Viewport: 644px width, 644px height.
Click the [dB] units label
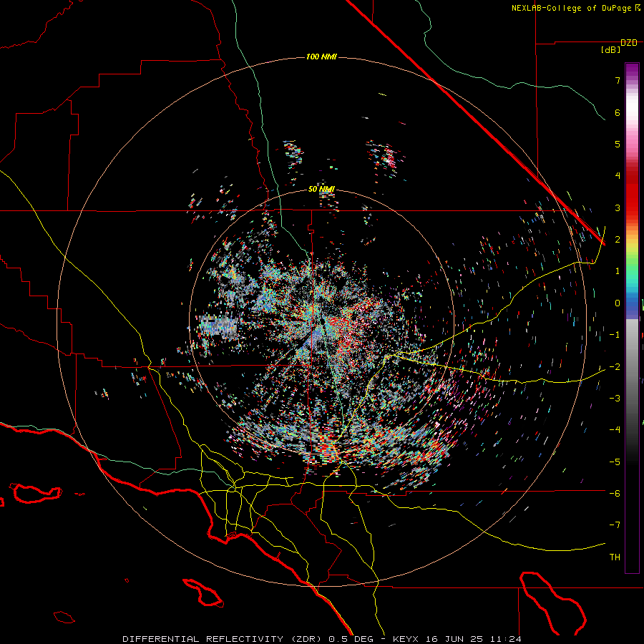[610, 50]
